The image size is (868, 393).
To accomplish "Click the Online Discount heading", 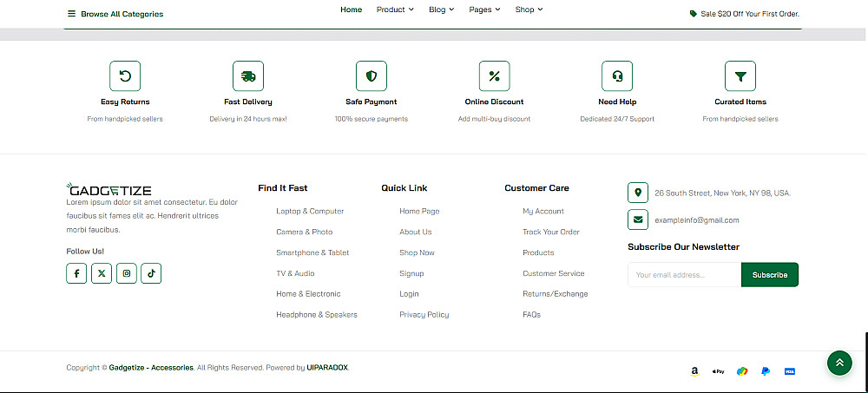I will pyautogui.click(x=495, y=102).
